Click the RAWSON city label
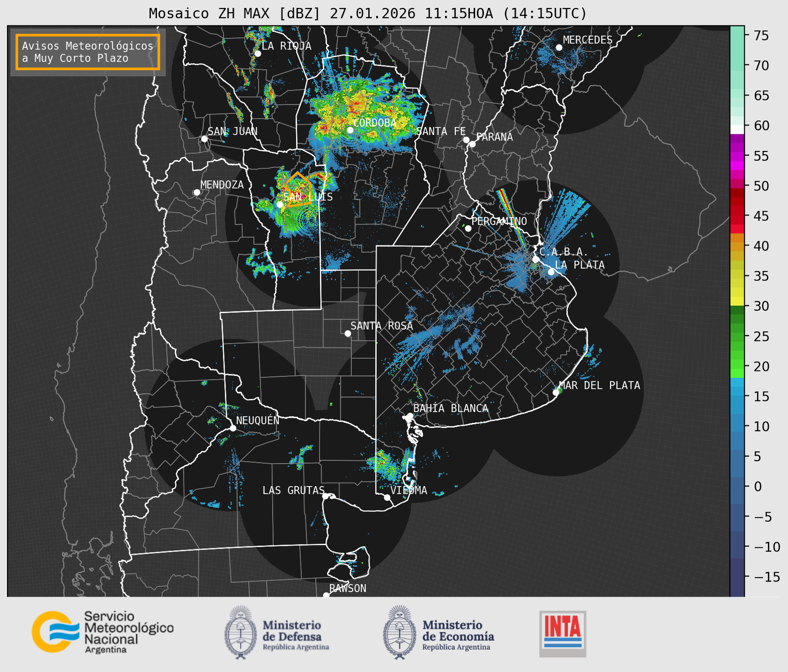 click(x=348, y=588)
